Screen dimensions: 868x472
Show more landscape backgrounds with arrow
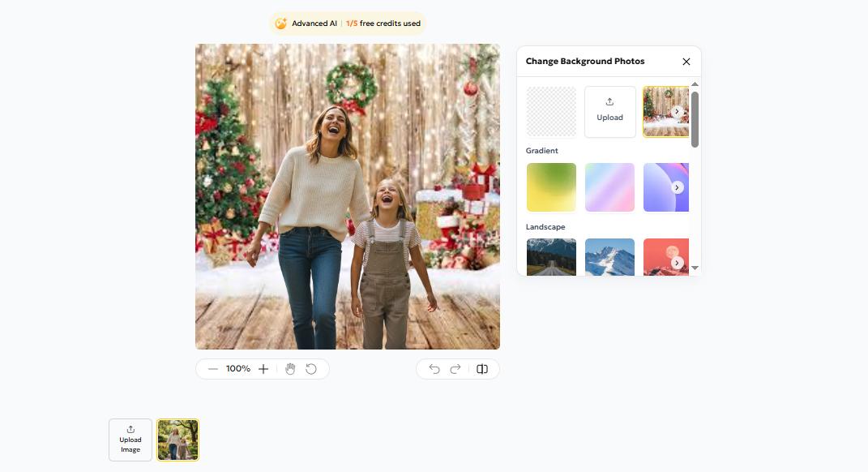point(678,263)
